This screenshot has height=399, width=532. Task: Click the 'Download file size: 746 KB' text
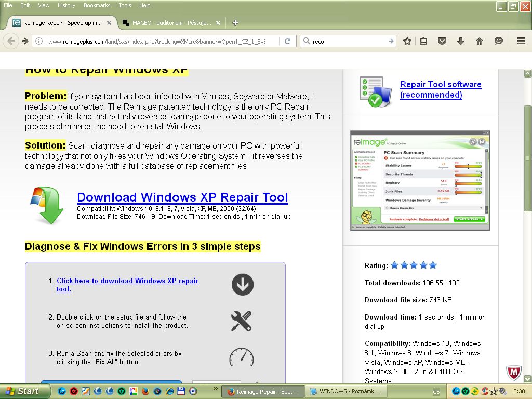click(x=408, y=300)
